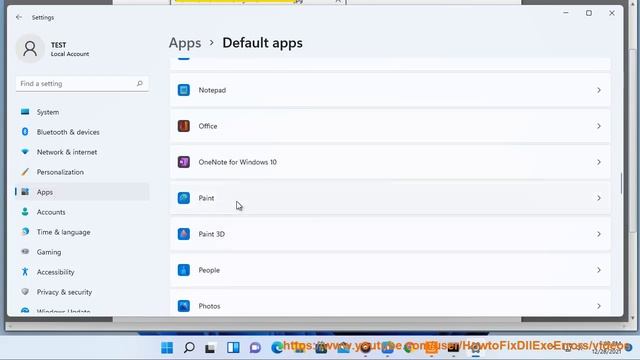This screenshot has width=640, height=360.
Task: Go to System settings in sidebar
Action: (82, 112)
